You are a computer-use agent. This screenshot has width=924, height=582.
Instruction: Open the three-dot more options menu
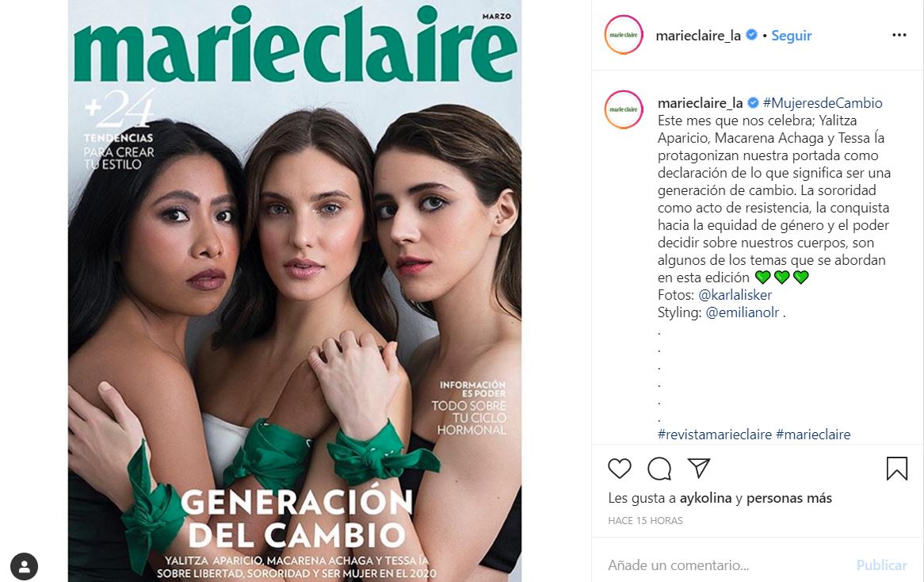(x=899, y=36)
